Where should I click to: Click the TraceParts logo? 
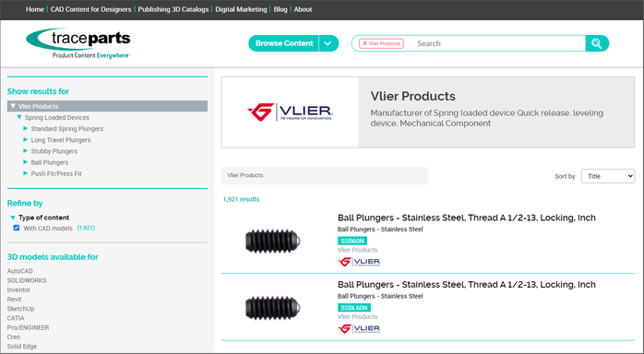pos(78,43)
